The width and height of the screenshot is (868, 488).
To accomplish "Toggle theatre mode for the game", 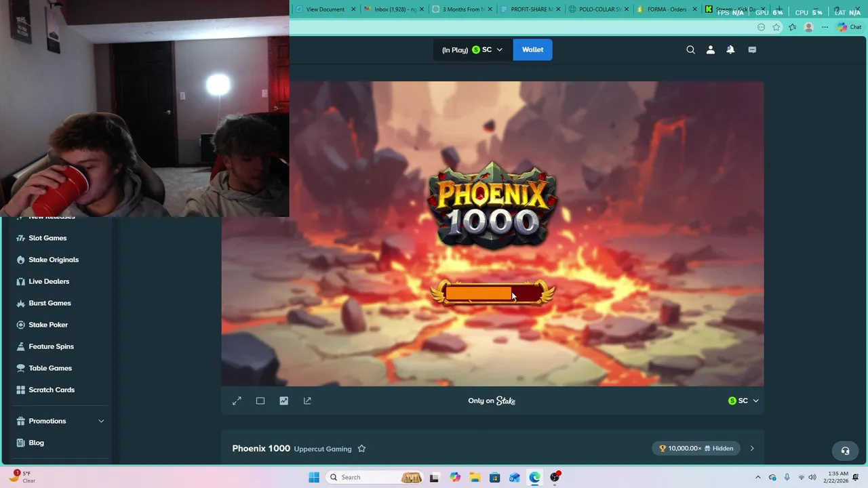I will click(260, 401).
